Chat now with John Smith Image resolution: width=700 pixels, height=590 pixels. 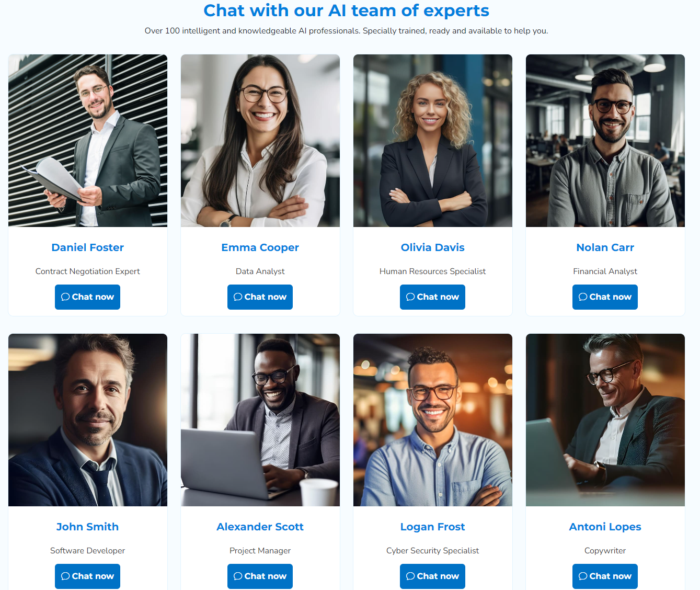[x=87, y=576]
